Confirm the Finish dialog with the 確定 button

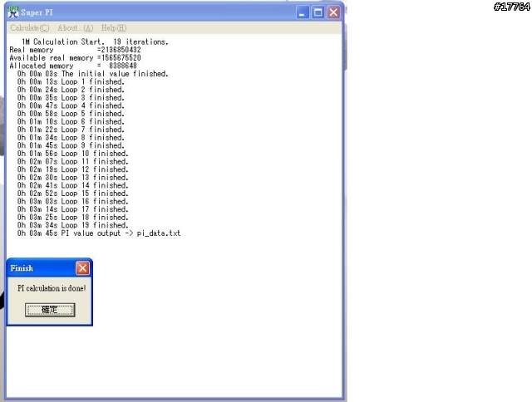pyautogui.click(x=50, y=310)
